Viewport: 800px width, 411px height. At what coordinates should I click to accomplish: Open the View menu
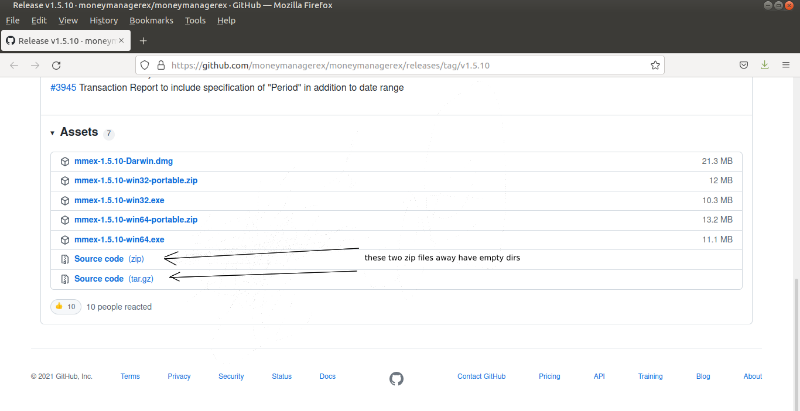[x=68, y=20]
